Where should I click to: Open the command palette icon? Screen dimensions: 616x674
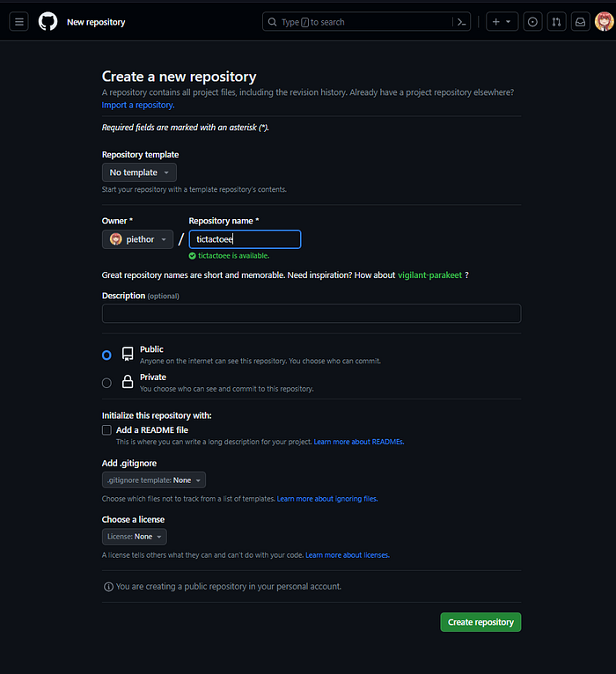click(461, 22)
